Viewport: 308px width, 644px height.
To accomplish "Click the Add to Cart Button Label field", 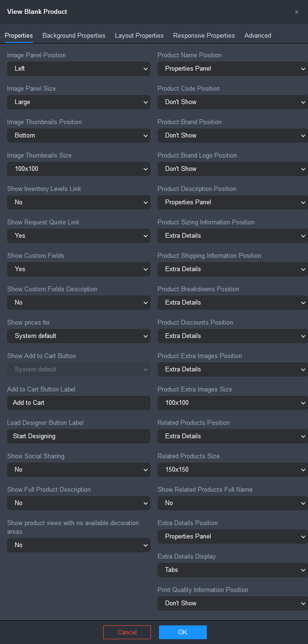I will (x=79, y=403).
